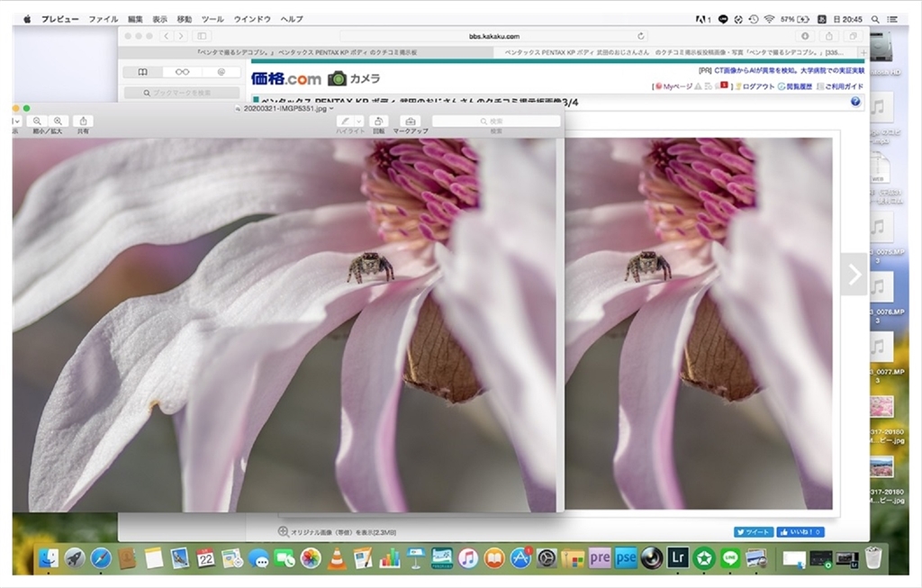Click the Preview search (検索) field

point(496,122)
